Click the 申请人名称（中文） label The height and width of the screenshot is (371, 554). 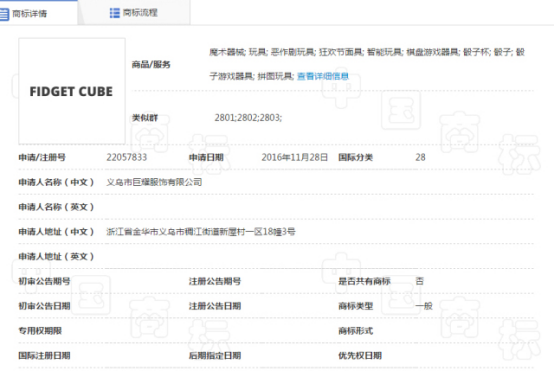point(56,182)
